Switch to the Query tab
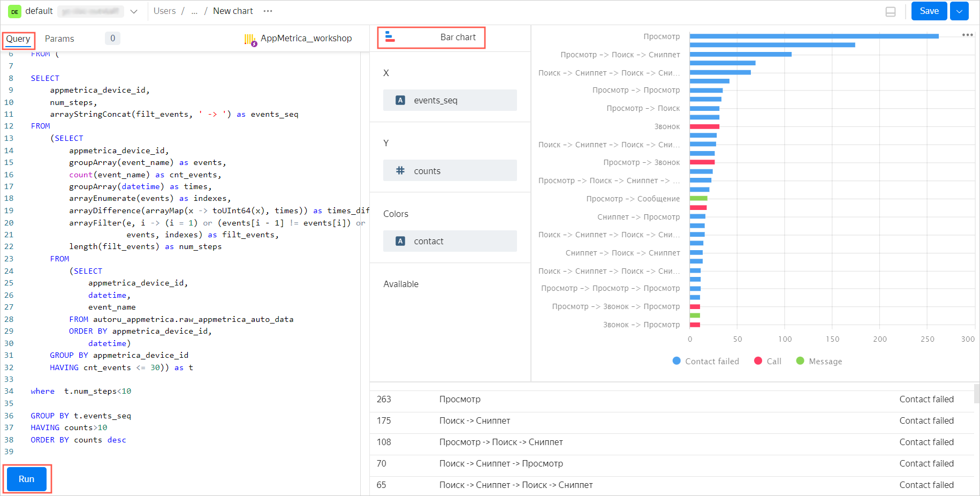980x496 pixels. coord(18,39)
